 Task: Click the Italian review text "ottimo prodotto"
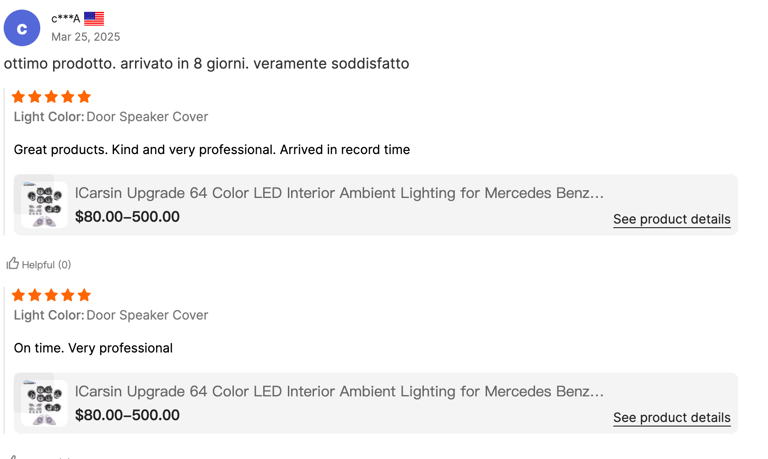click(206, 64)
